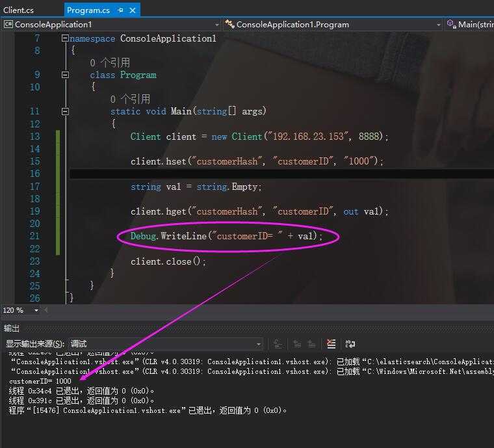Image resolution: width=494 pixels, height=448 pixels.
Task: Close the Program.cs tab
Action: pyautogui.click(x=133, y=10)
